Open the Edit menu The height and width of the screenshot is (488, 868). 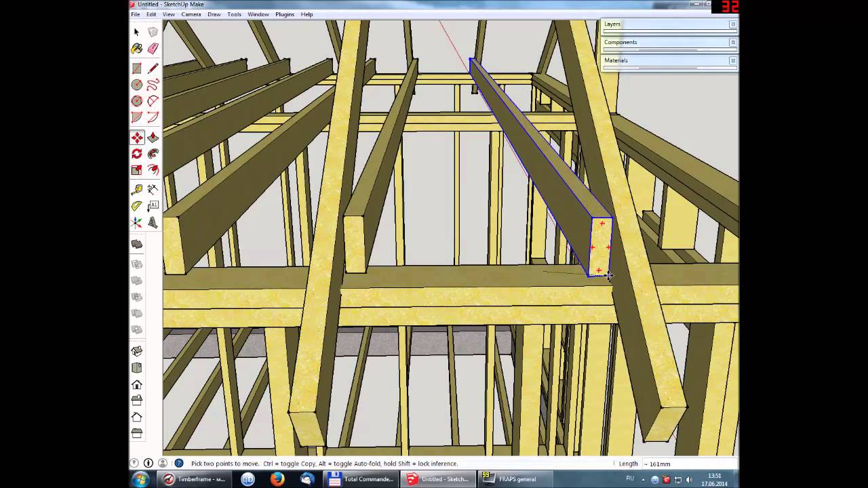pos(151,14)
